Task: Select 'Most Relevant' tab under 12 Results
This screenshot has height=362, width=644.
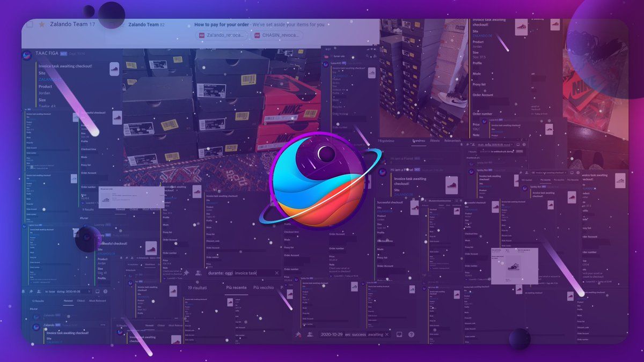Action: (98, 301)
